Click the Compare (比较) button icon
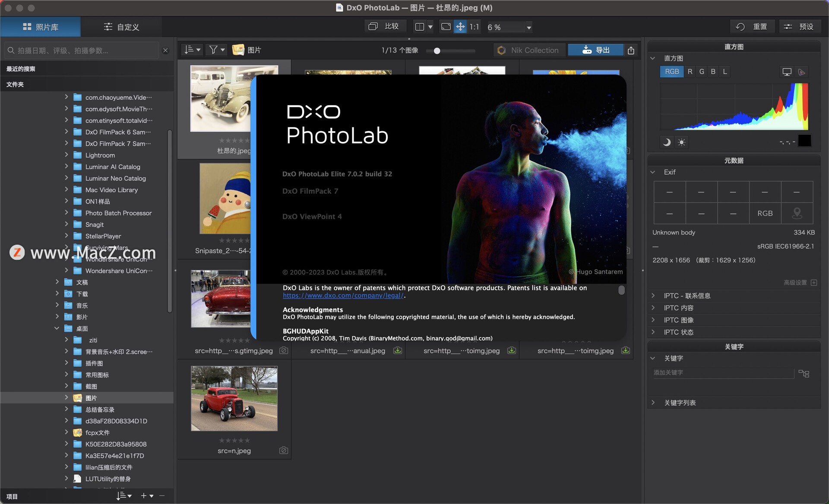The height and width of the screenshot is (504, 829). (373, 27)
